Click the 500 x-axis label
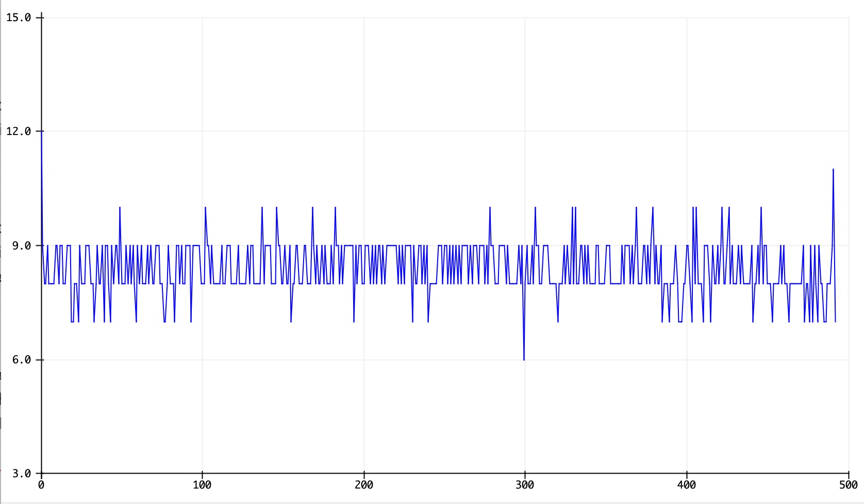Viewport: 864px width, 504px height. click(x=848, y=485)
